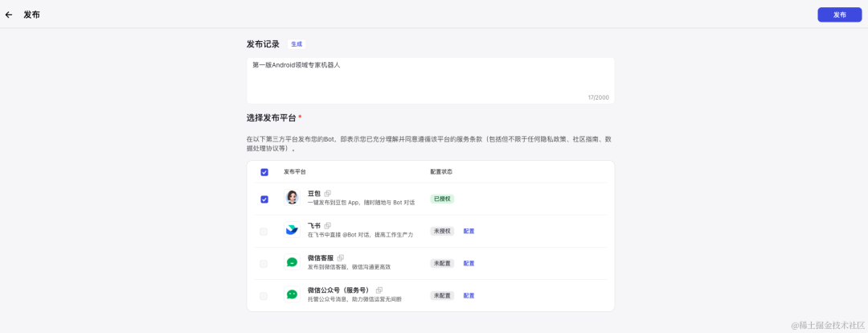This screenshot has width=868, height=333.
Task: Check the 飞书 platform checkbox
Action: click(x=264, y=232)
